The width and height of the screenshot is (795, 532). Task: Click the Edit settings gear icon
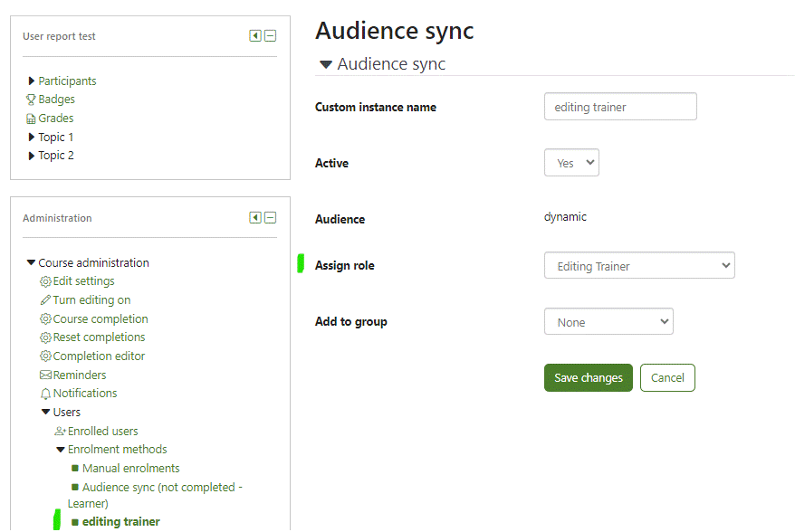click(45, 281)
